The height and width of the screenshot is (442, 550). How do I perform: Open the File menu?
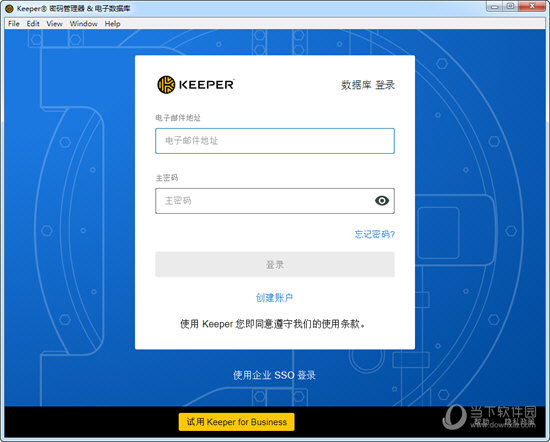pyautogui.click(x=14, y=24)
